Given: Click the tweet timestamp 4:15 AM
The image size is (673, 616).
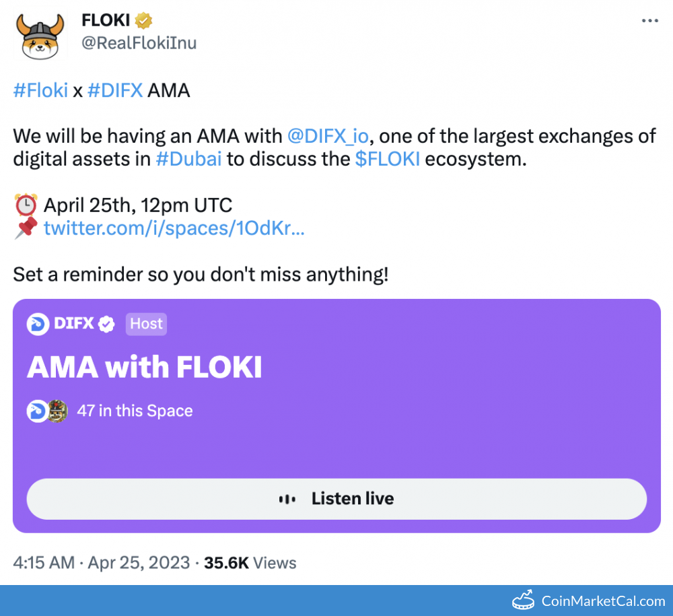Looking at the screenshot, I should pos(44,563).
